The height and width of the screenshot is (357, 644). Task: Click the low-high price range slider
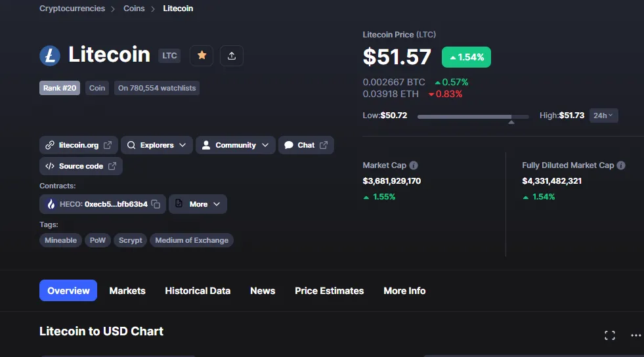coord(473,117)
